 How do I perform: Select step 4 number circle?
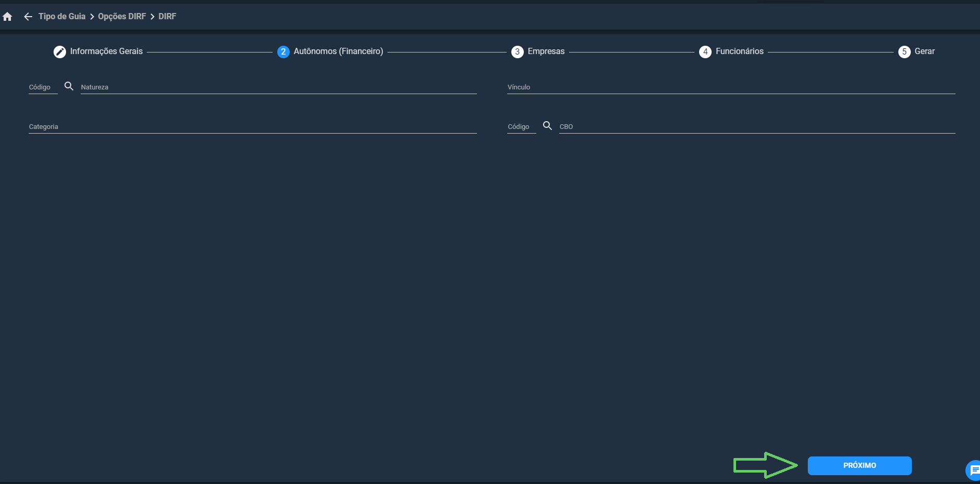point(705,51)
